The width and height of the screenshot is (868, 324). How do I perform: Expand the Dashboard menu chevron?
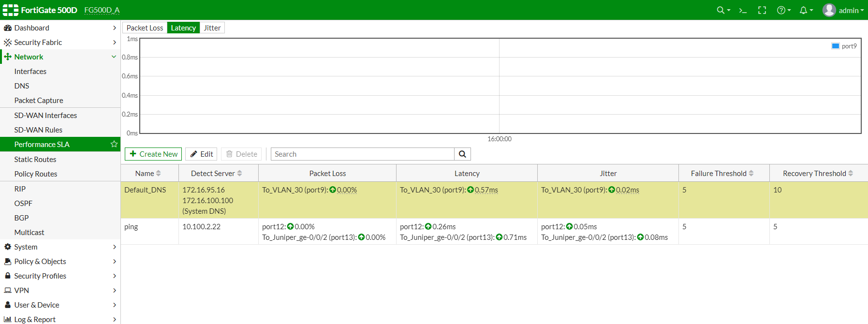point(115,28)
